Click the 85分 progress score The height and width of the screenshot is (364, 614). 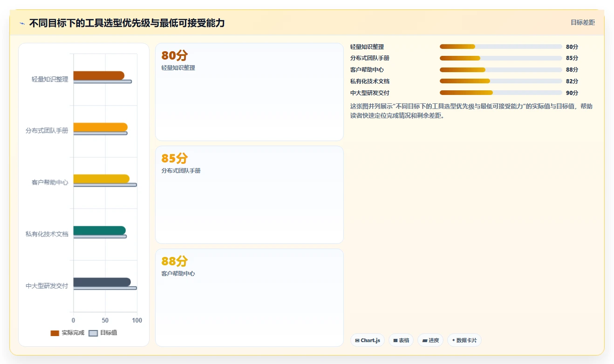pyautogui.click(x=572, y=58)
